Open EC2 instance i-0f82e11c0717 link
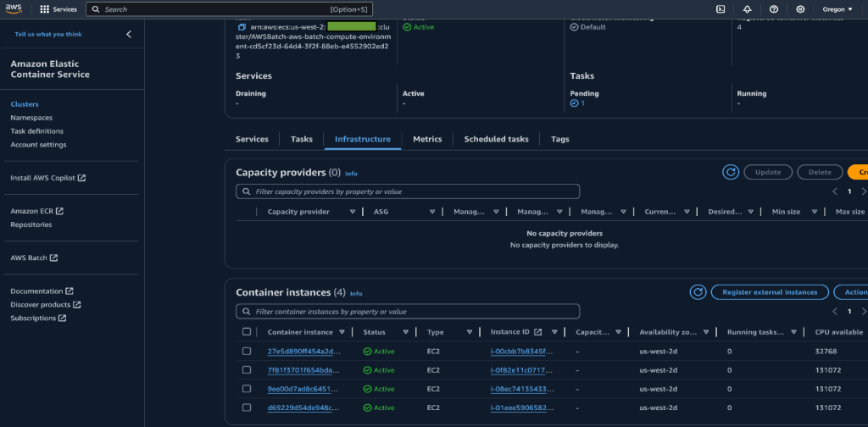 [x=521, y=370]
